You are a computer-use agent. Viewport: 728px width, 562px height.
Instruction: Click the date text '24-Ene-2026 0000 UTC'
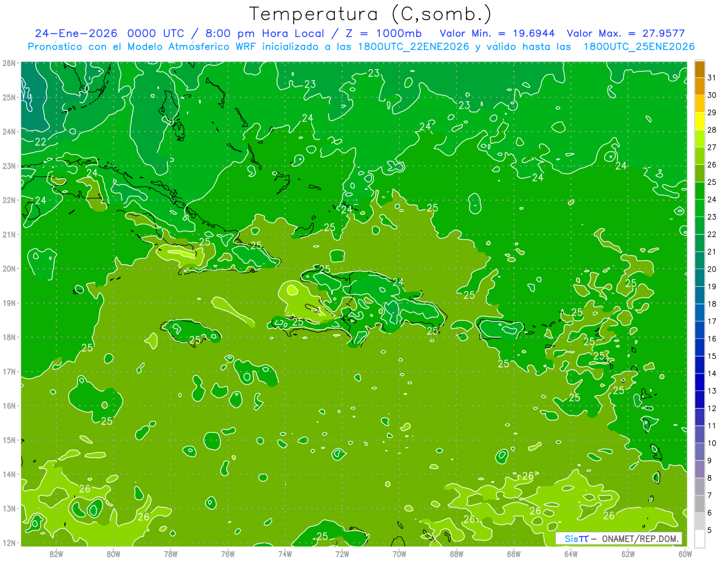click(x=109, y=33)
